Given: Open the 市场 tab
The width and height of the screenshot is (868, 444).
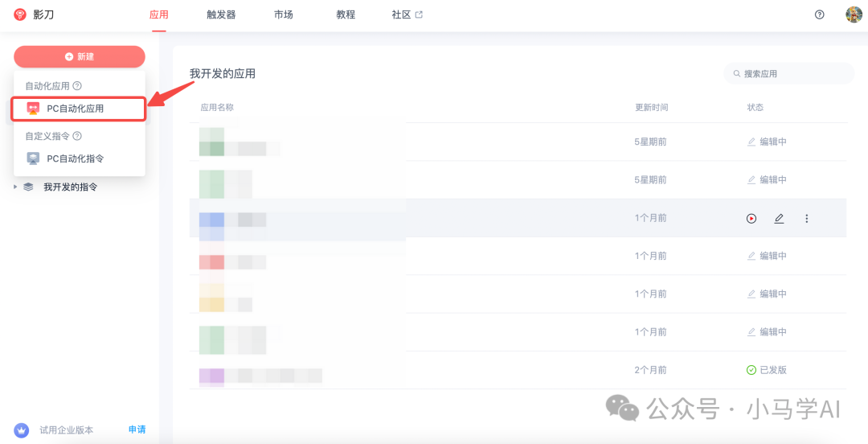Looking at the screenshot, I should click(x=283, y=14).
